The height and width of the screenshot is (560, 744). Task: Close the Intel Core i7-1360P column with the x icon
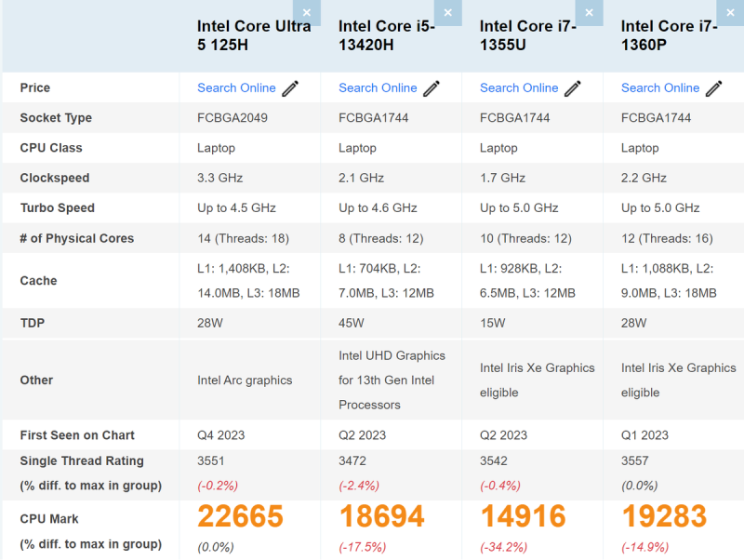coord(730,13)
